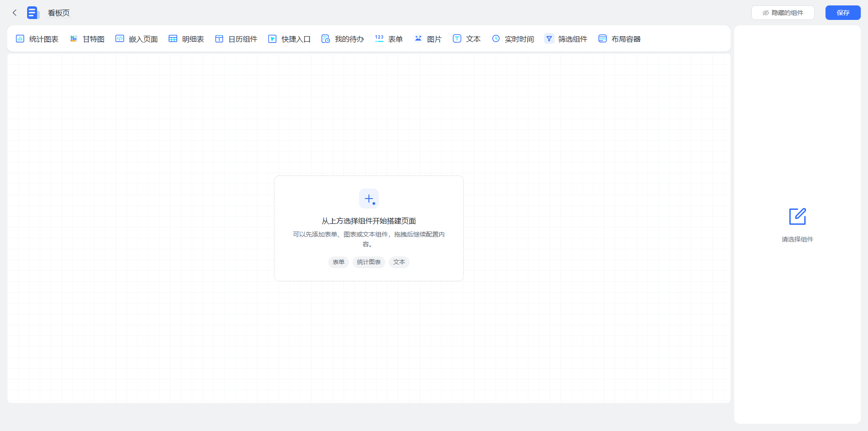This screenshot has width=868, height=431.
Task: Select the 嵌入页面 embed page icon
Action: 119,39
